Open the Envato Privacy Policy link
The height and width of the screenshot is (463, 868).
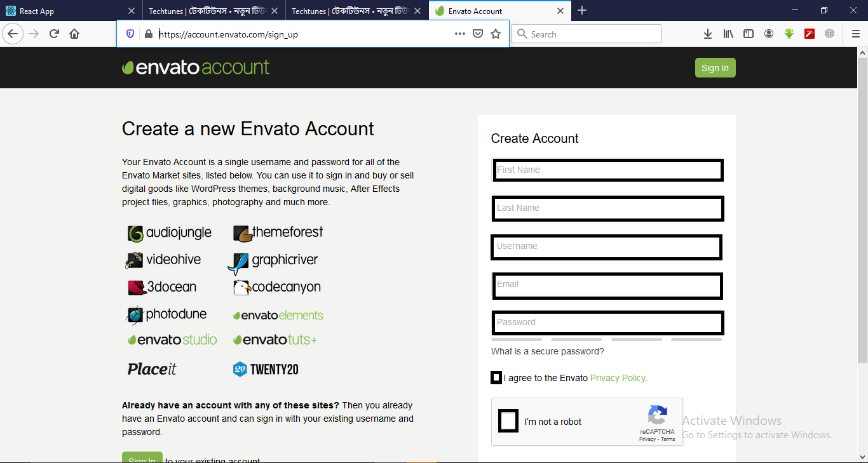[x=618, y=378]
